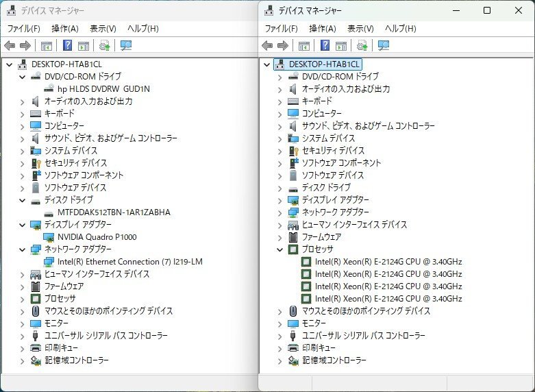The image size is (535, 392).
Task: Expand DVD/CD-ROM ドライブ in right window
Action: pyautogui.click(x=279, y=77)
